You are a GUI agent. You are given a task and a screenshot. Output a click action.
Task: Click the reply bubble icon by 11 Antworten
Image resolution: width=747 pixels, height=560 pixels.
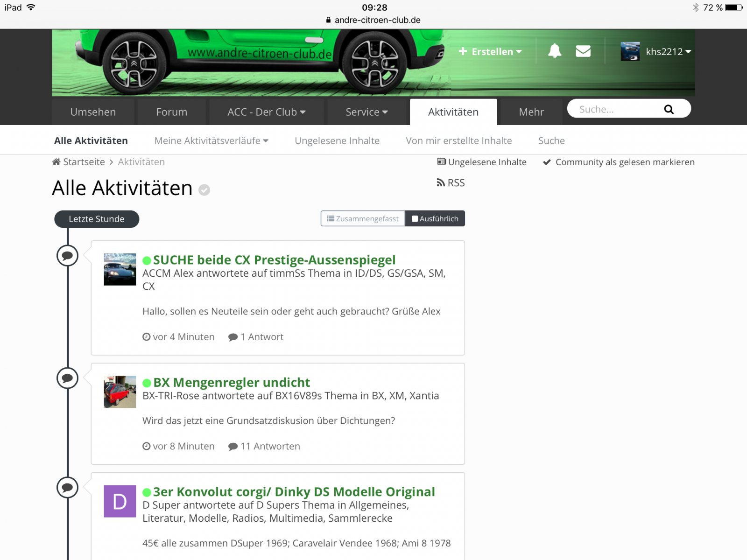pos(233,447)
